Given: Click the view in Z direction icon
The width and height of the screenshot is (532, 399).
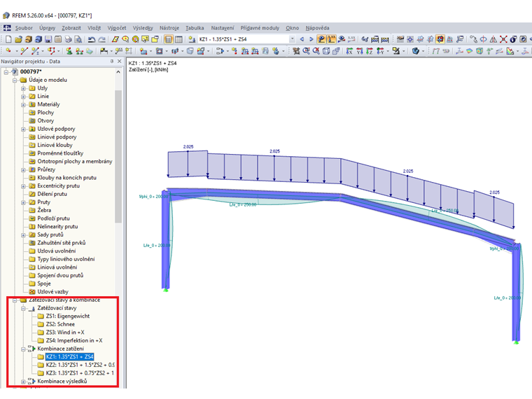Looking at the screenshot, I should 370,51.
